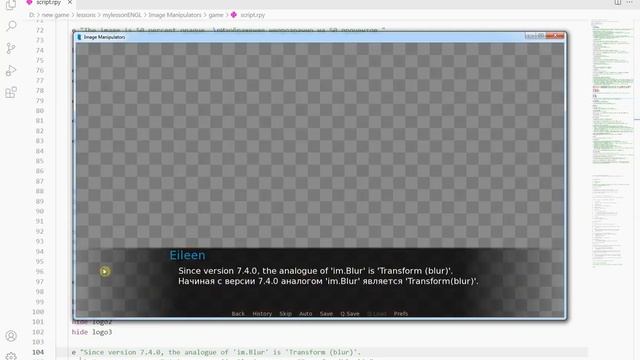Click the yellow click-to-continue indicator
640x360 pixels.
pyautogui.click(x=105, y=271)
